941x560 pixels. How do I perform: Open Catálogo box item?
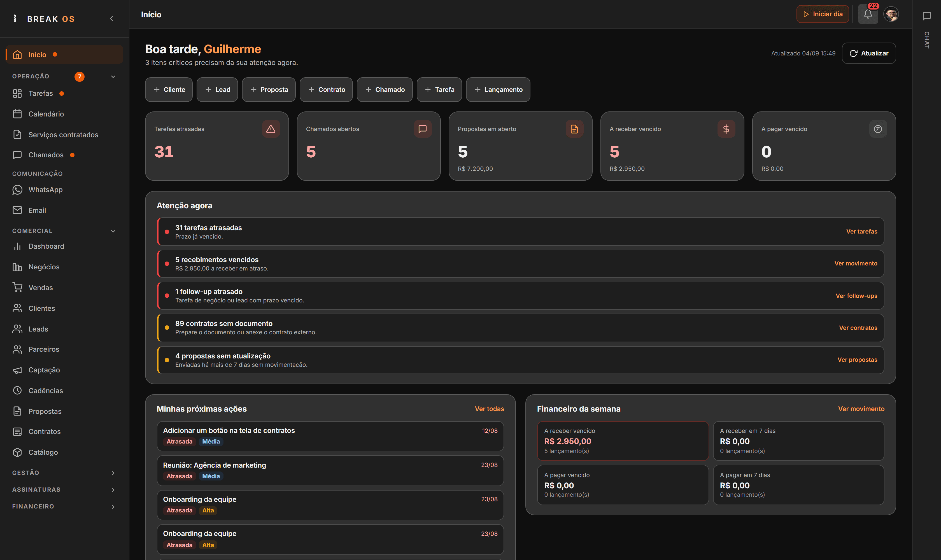[x=64, y=452]
